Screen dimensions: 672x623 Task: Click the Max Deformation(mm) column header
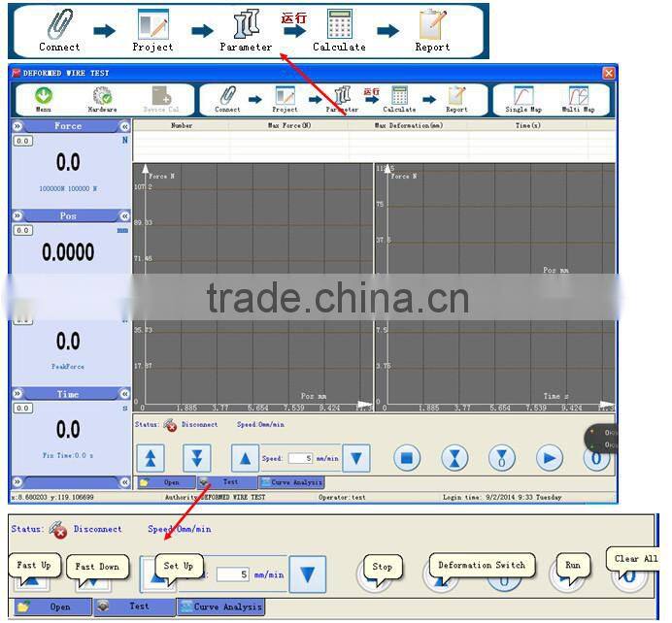(x=409, y=125)
